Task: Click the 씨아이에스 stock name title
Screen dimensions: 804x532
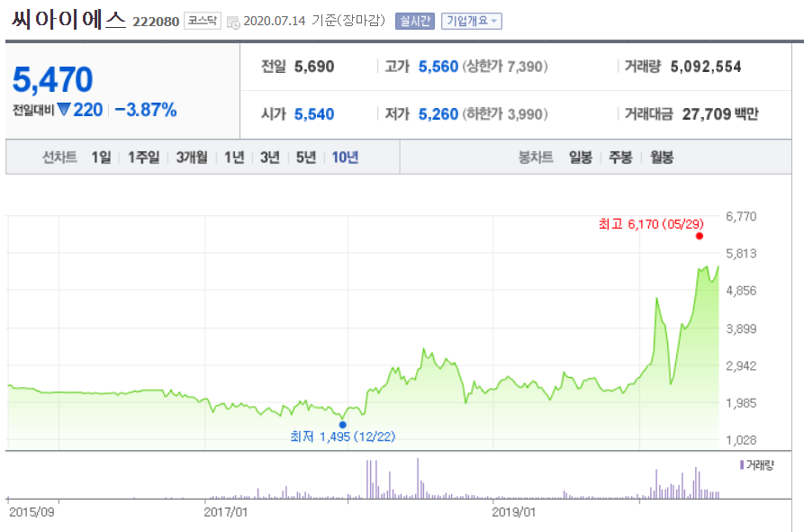Action: tap(68, 20)
